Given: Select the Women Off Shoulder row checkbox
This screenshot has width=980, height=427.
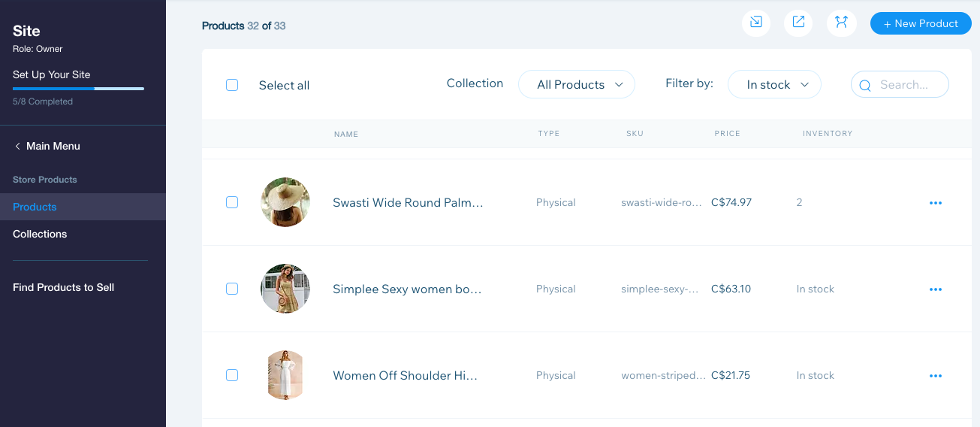Looking at the screenshot, I should pyautogui.click(x=232, y=375).
